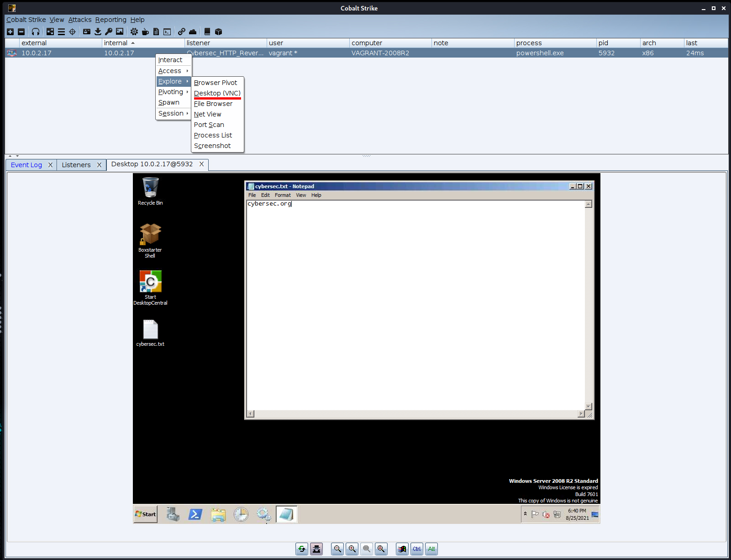The height and width of the screenshot is (560, 731).
Task: Open the Reporting menu
Action: [110, 20]
